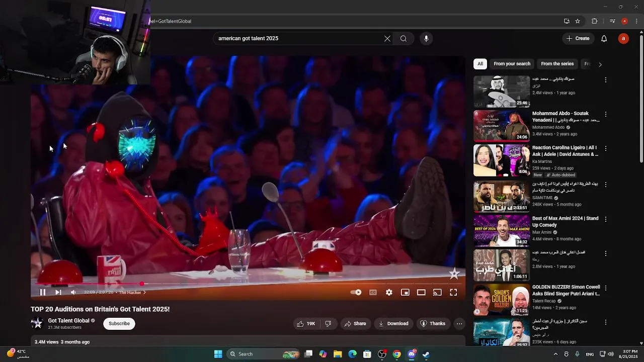This screenshot has height=362, width=644.
Task: Share the video
Action: (355, 323)
